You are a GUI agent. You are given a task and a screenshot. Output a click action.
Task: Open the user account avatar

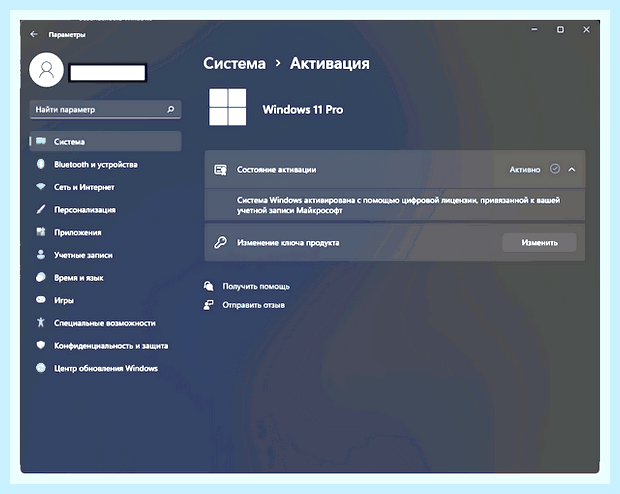[46, 70]
